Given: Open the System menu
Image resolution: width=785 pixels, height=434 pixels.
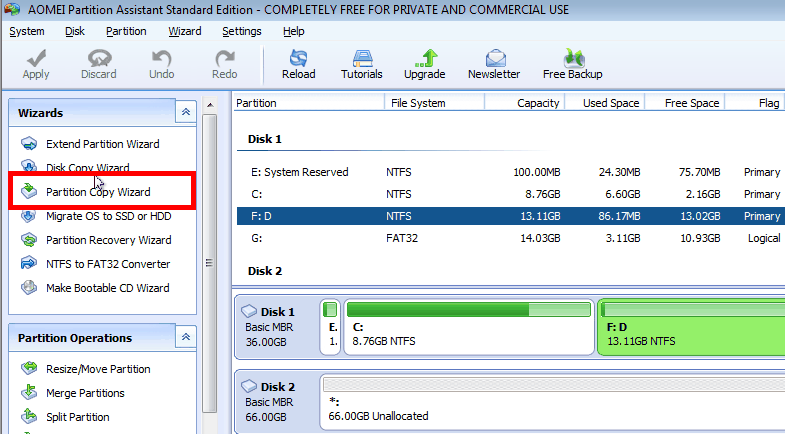Looking at the screenshot, I should (27, 32).
